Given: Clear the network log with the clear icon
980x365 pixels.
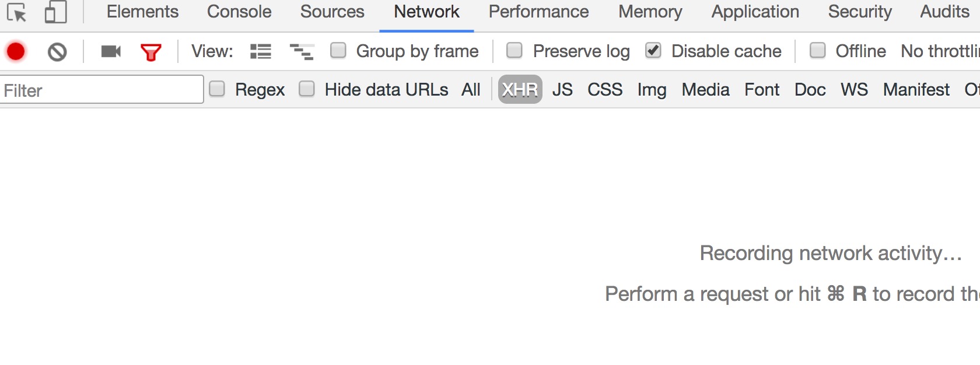Looking at the screenshot, I should coord(57,52).
